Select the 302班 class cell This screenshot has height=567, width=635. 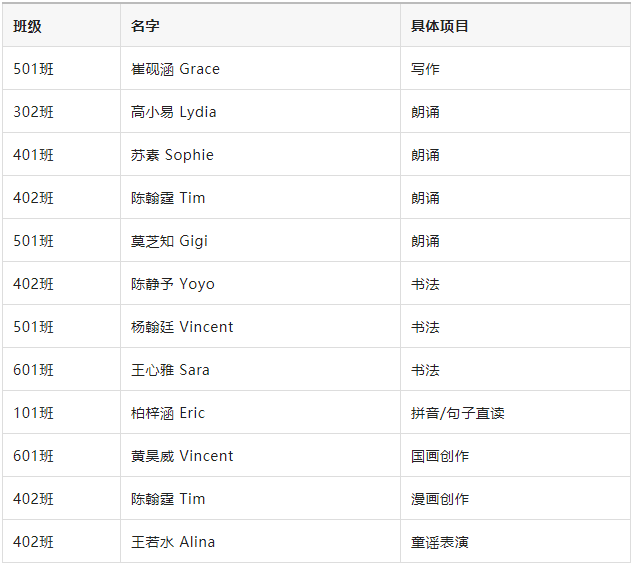coord(34,112)
